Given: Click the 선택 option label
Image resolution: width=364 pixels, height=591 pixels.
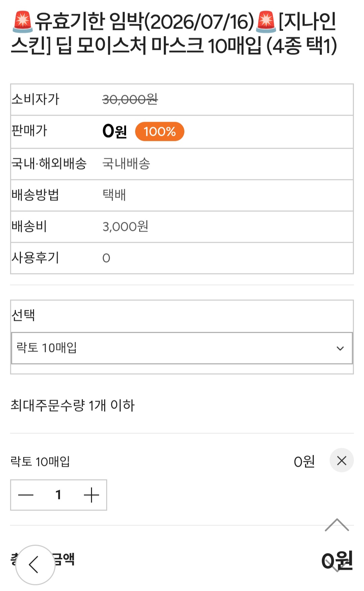Looking at the screenshot, I should tap(23, 316).
